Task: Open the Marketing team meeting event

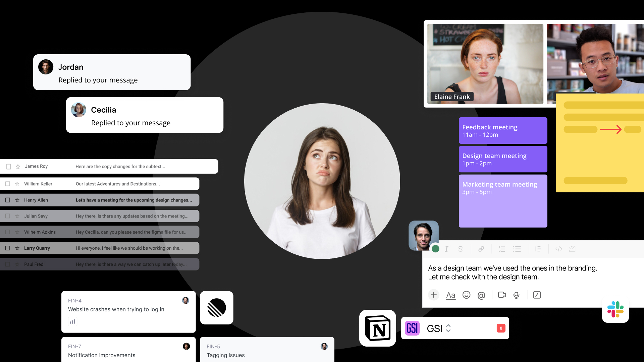Action: click(x=503, y=201)
